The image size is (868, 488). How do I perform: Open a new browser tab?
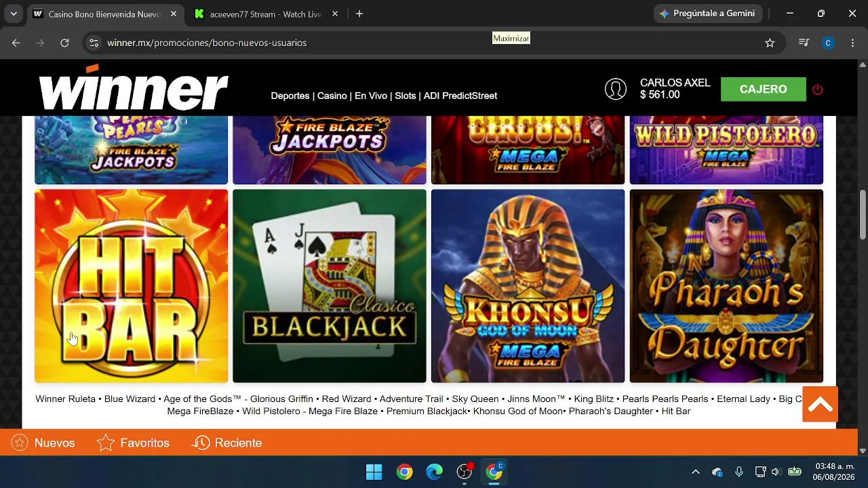coord(359,14)
